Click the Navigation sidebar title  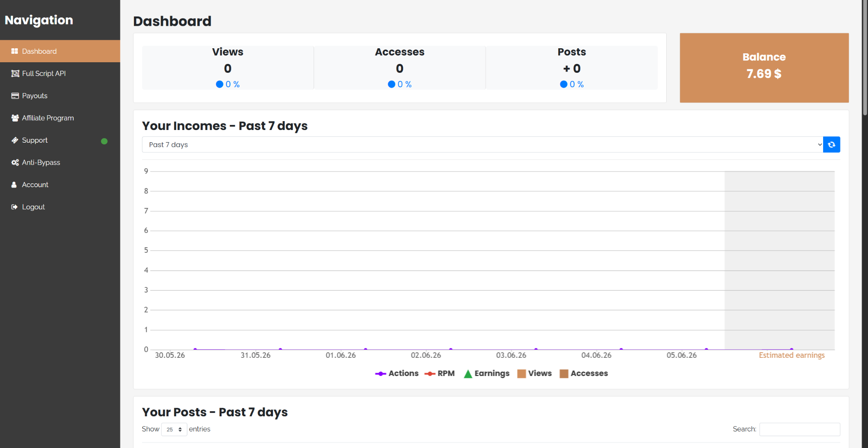[x=39, y=20]
